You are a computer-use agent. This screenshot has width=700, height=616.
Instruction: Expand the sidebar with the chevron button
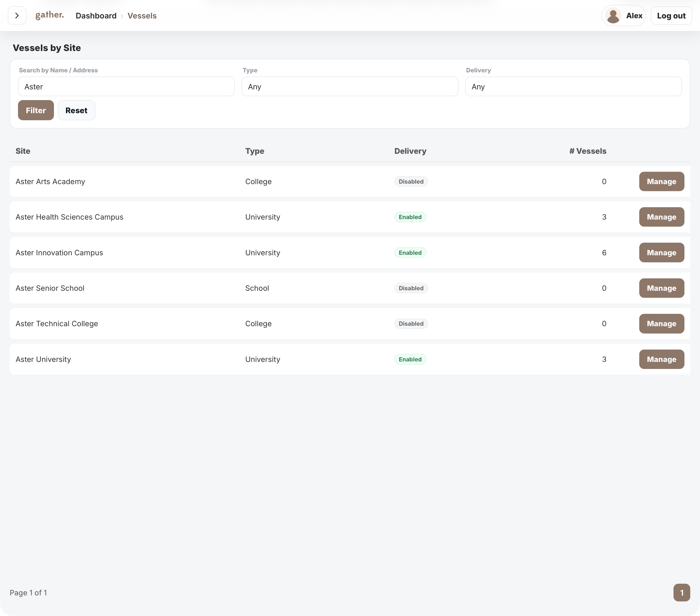tap(17, 16)
